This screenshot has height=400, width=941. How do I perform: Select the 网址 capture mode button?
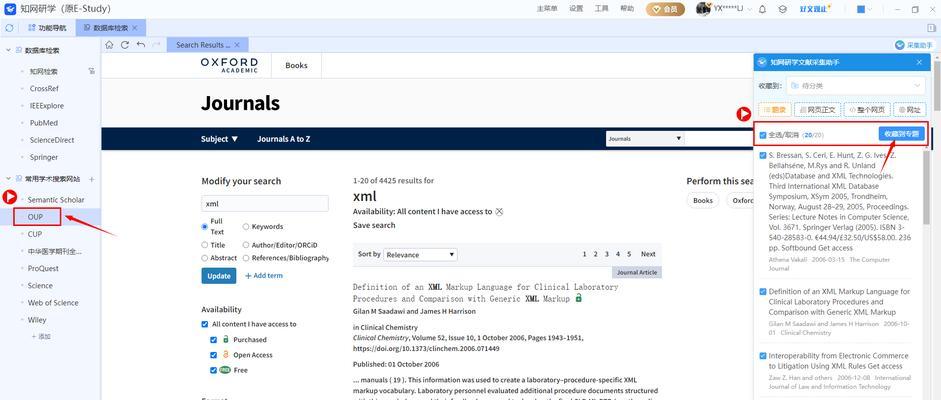point(909,110)
